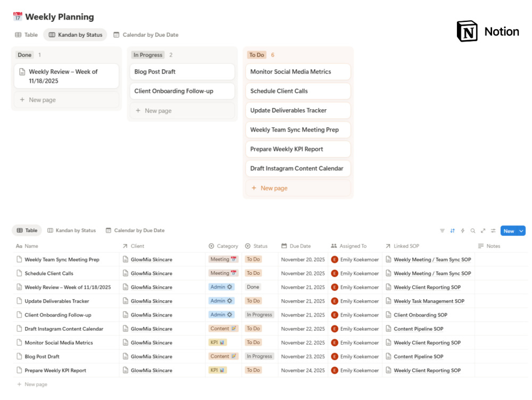Open status tag for Client Onboarding Follow-up row

tap(259, 315)
